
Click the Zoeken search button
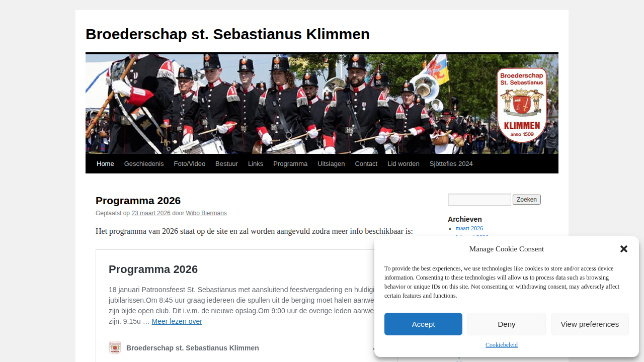pyautogui.click(x=526, y=199)
